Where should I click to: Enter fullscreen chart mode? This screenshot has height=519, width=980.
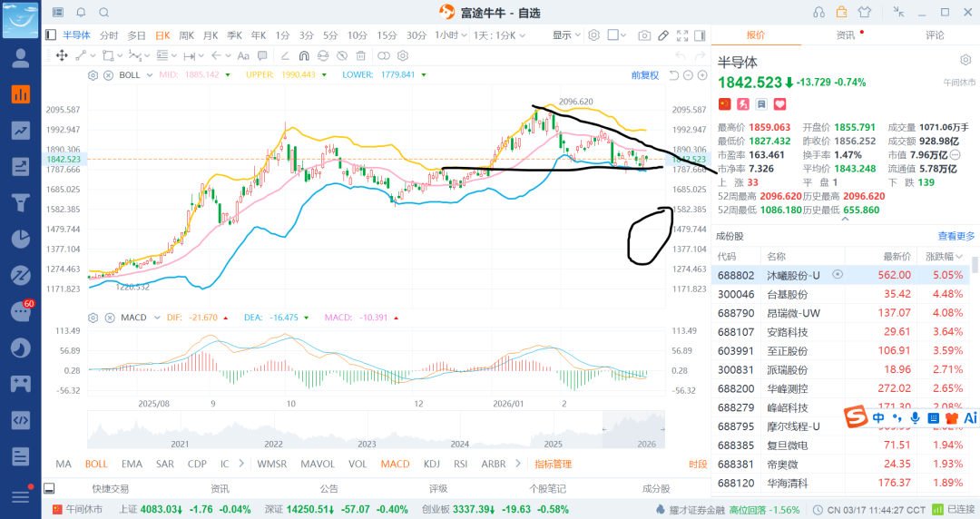tap(682, 35)
